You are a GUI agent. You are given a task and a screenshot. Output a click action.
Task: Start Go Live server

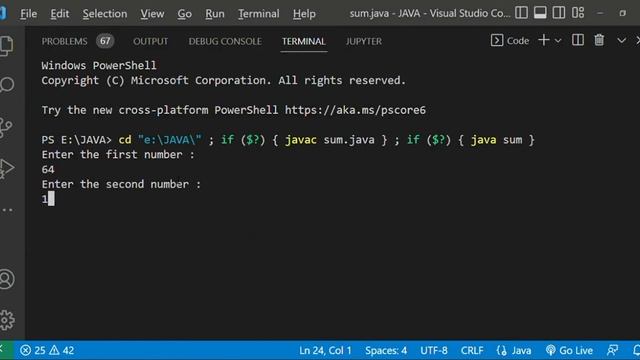click(569, 350)
